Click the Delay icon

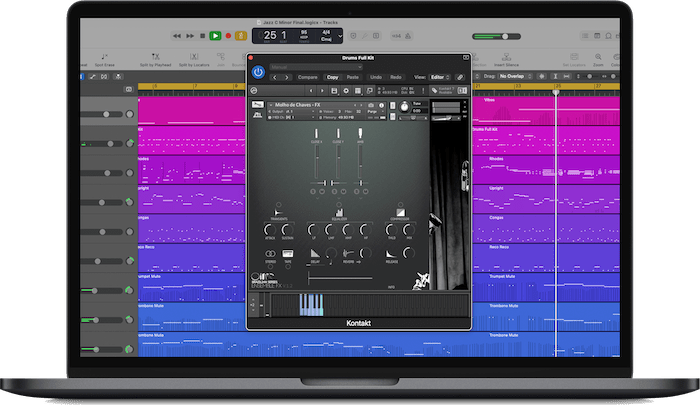(315, 254)
